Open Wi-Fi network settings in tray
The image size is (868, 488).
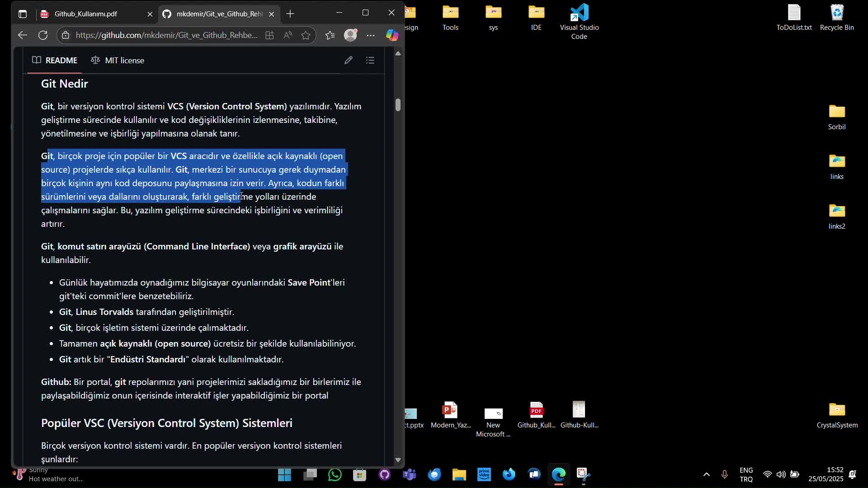tap(768, 474)
